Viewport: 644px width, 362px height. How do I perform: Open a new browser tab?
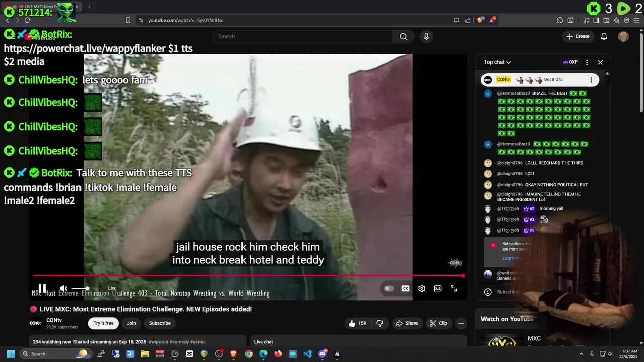(x=89, y=7)
